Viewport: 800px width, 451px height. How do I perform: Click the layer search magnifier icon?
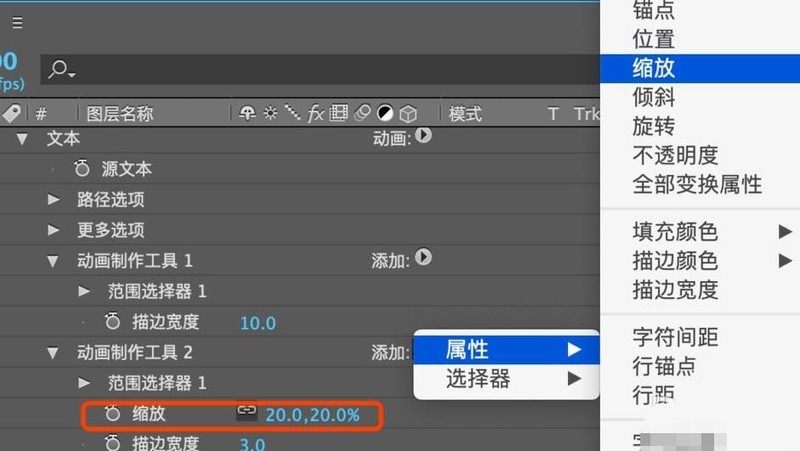click(x=61, y=69)
